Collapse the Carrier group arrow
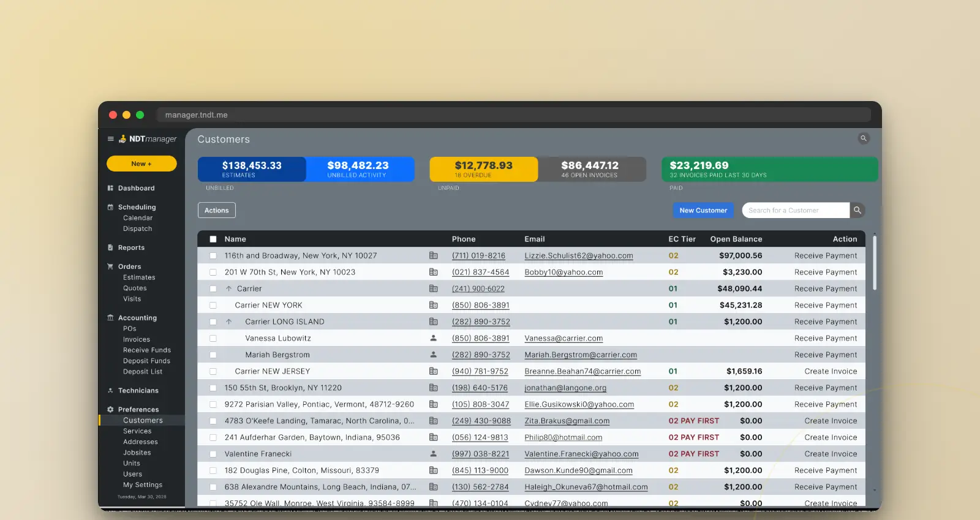This screenshot has height=520, width=980. [x=228, y=288]
